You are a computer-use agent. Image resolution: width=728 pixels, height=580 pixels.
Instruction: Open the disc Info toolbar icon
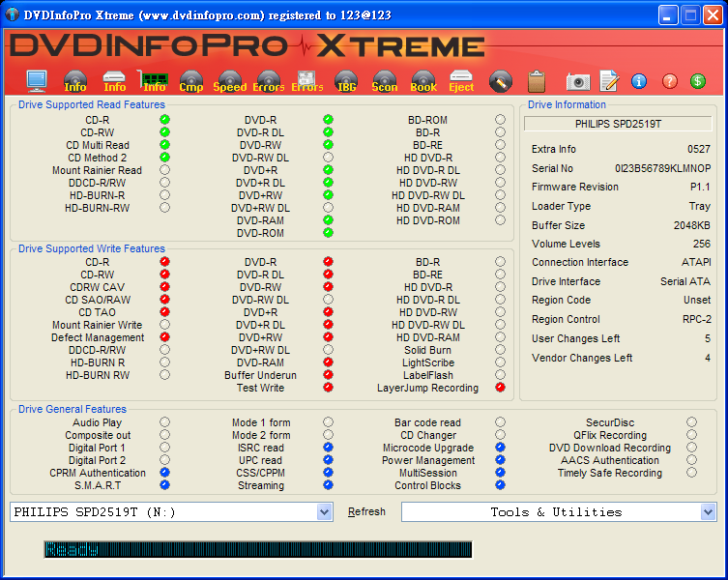[x=75, y=81]
